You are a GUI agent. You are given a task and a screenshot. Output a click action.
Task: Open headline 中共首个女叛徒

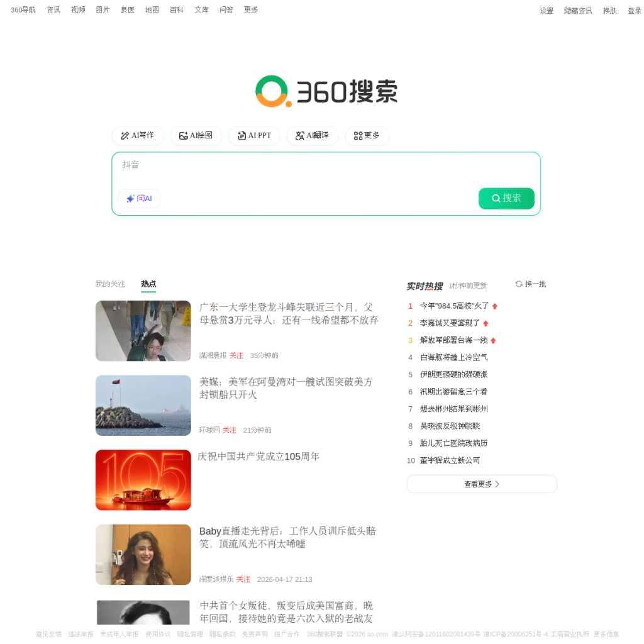[286, 612]
